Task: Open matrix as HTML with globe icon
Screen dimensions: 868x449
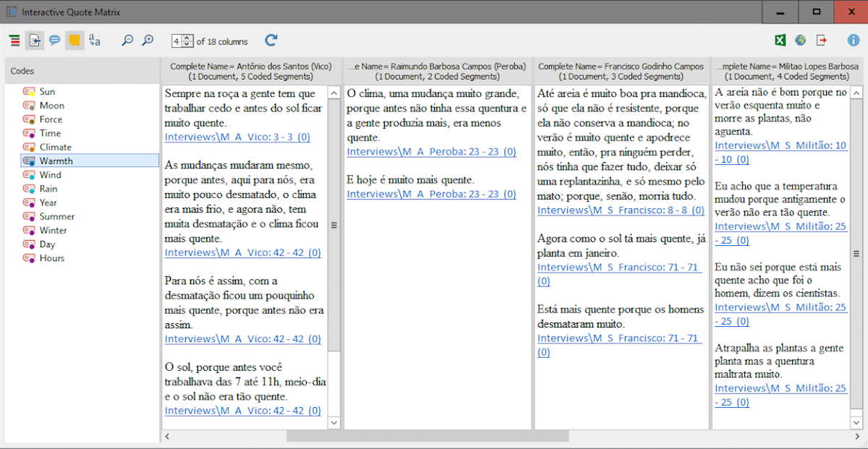Action: tap(800, 41)
